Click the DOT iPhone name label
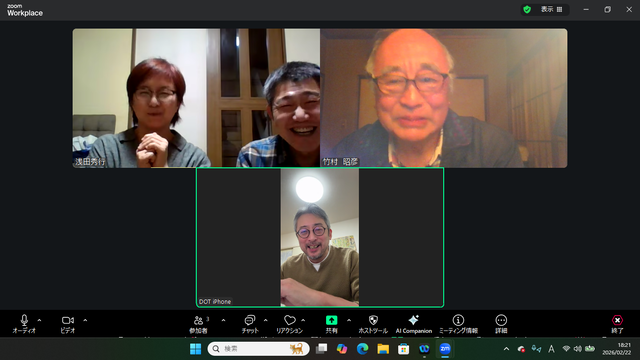640x360 pixels. [215, 302]
